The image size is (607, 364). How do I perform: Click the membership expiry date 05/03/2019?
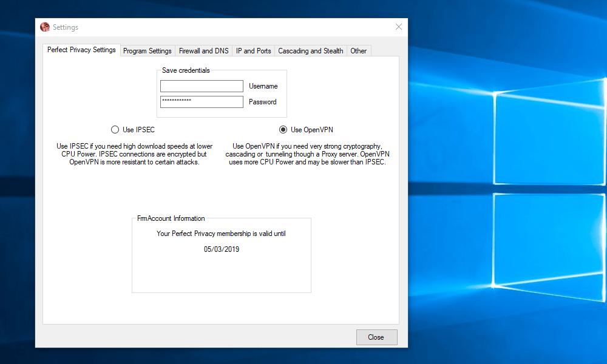coord(222,249)
